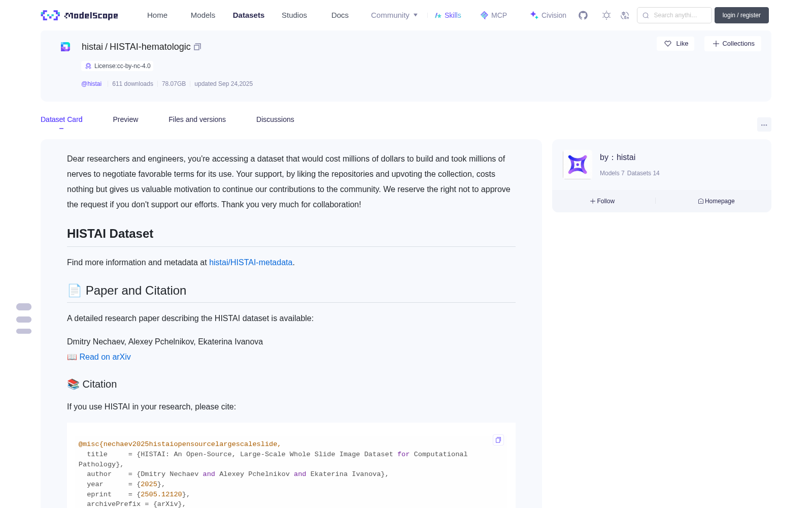Click the HISTAI-hematologic dataset avatar icon
812x508 pixels.
click(x=65, y=47)
